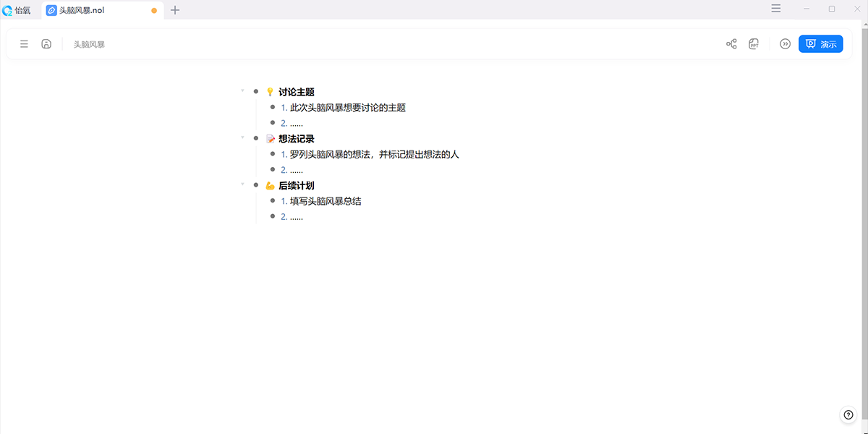Open the outline hamburger menu in toolbar
Image resolution: width=868 pixels, height=434 pixels.
pos(24,44)
